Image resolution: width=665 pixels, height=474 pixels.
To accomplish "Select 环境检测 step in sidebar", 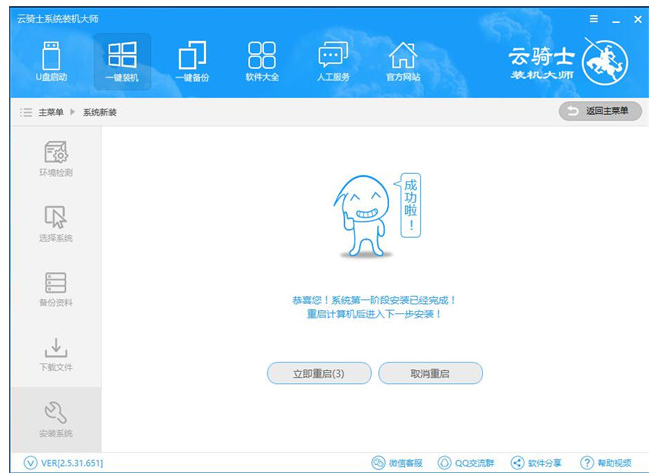I will (56, 159).
